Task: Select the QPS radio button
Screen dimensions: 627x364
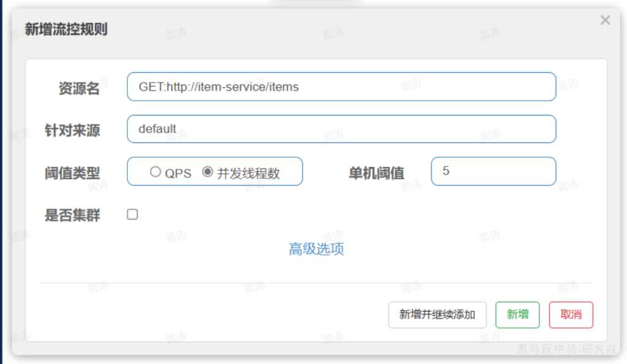Action: click(x=156, y=173)
